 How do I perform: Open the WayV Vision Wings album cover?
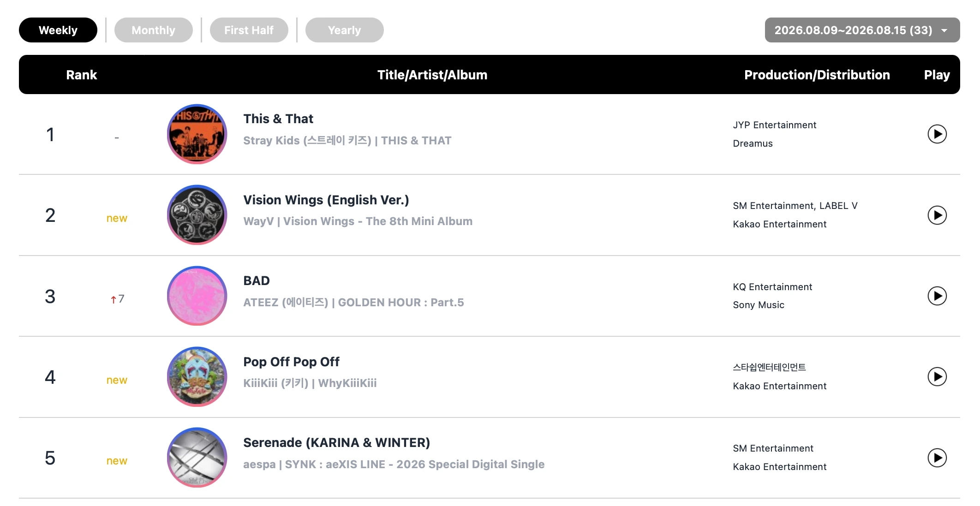tap(197, 215)
